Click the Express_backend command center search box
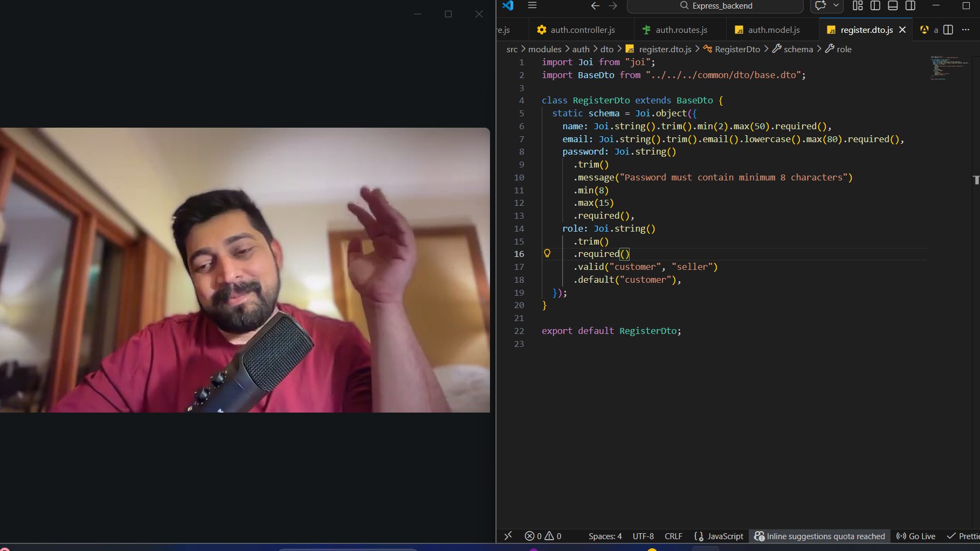980x551 pixels. [715, 6]
